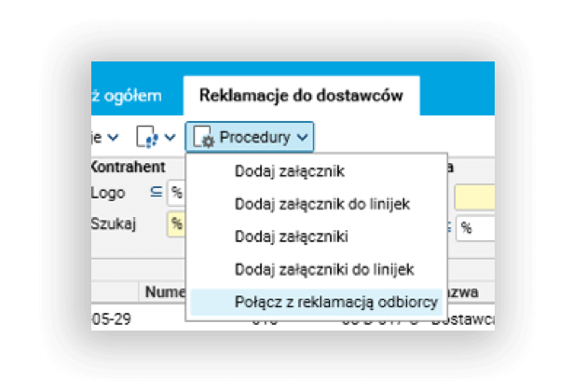The image size is (586, 392).
Task: Switch to Reklamacje do dostawców tab
Action: tap(301, 95)
